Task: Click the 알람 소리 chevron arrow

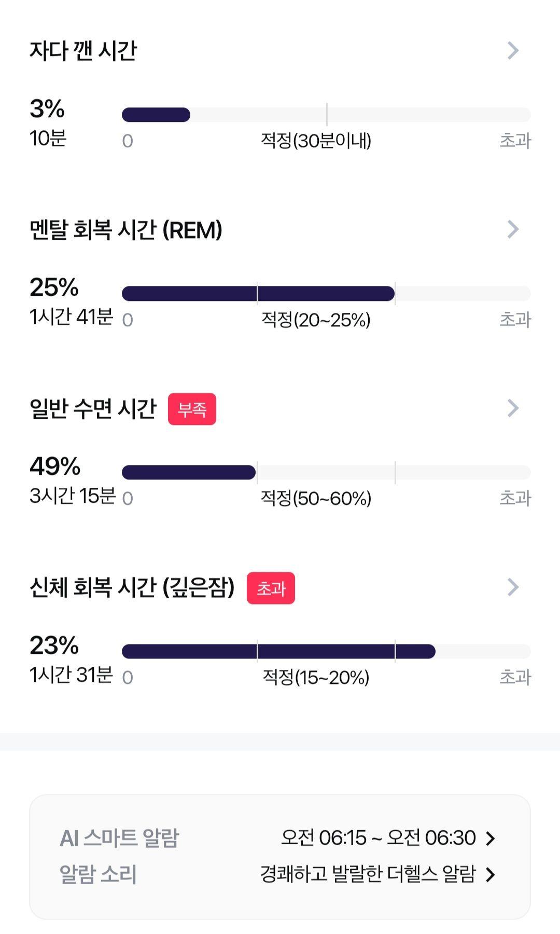Action: pos(490,874)
